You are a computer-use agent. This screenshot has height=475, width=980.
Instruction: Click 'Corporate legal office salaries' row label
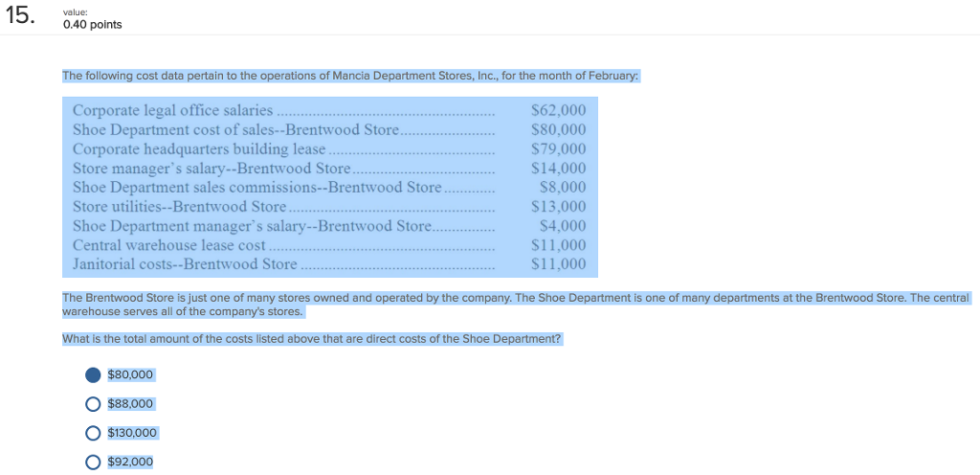tap(173, 111)
